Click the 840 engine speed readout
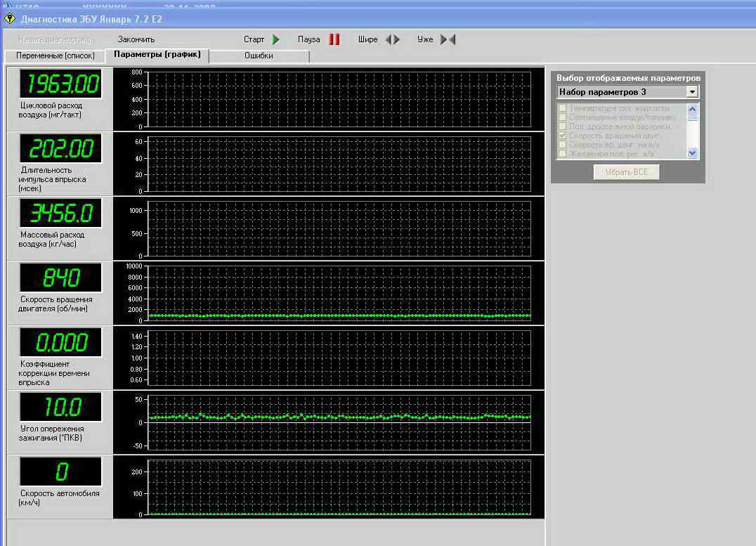Screen dimensions: 756x546 point(60,278)
